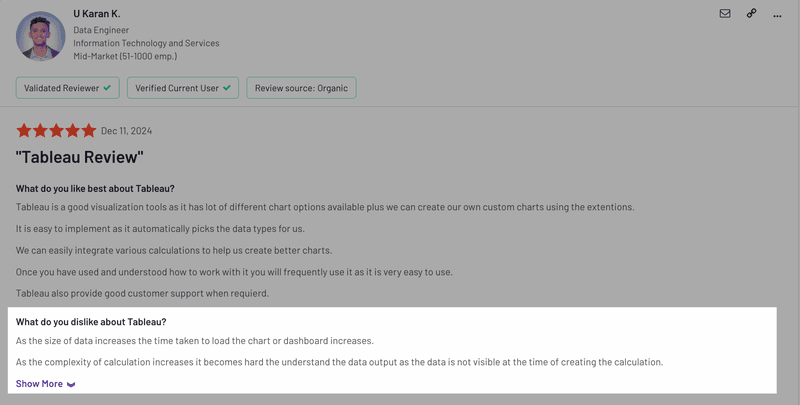800x405 pixels.
Task: Click the "What do you like best about Tableau?" heading
Action: pos(95,188)
